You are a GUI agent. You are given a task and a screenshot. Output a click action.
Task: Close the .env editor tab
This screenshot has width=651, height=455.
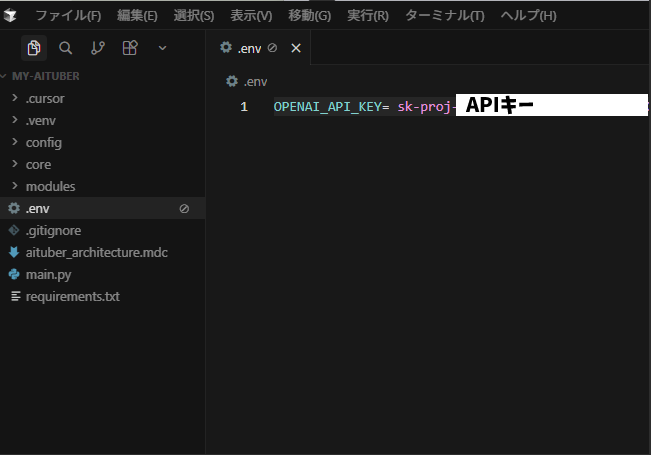295,48
